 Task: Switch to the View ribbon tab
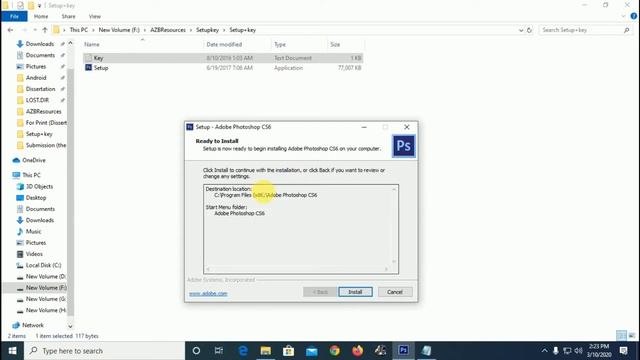[x=95, y=16]
